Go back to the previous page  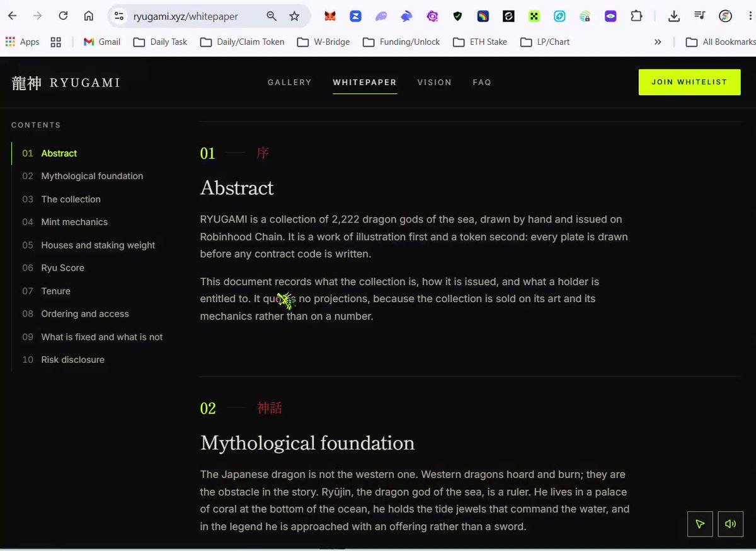(13, 16)
